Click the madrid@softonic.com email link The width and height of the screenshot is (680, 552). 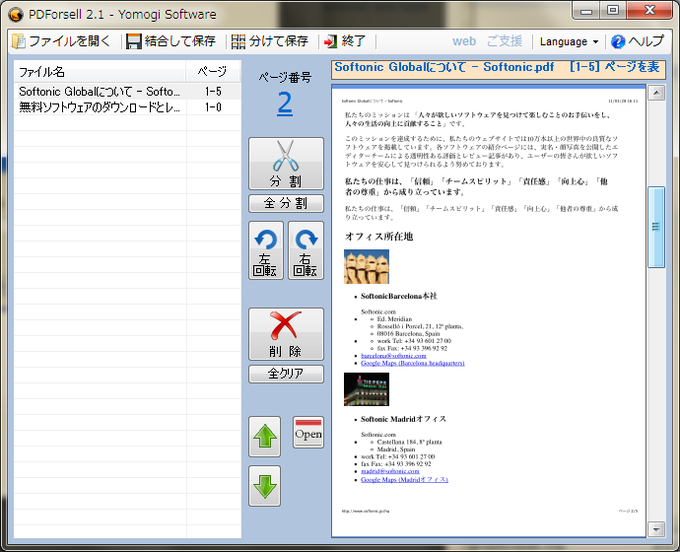coord(390,471)
